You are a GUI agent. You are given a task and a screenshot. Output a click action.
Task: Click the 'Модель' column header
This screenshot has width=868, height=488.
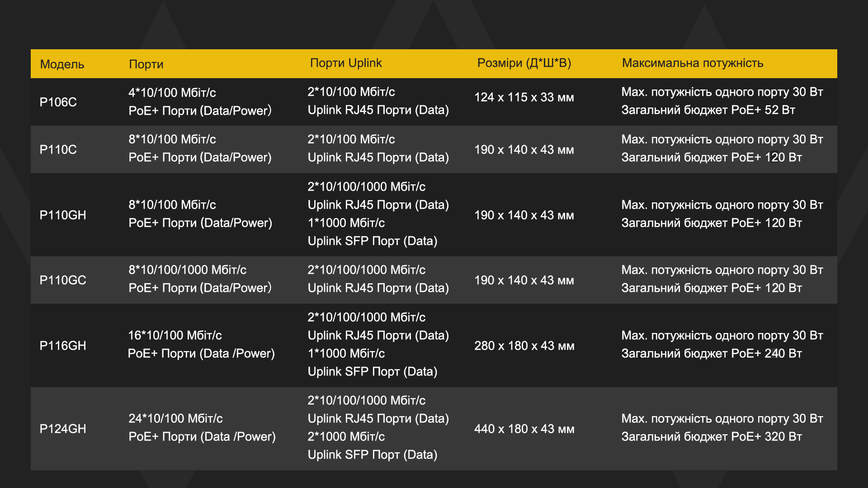click(62, 64)
